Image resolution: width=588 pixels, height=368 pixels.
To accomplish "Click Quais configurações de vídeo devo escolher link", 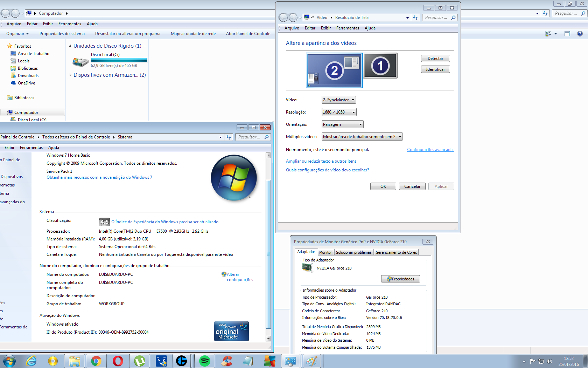I will tap(327, 170).
